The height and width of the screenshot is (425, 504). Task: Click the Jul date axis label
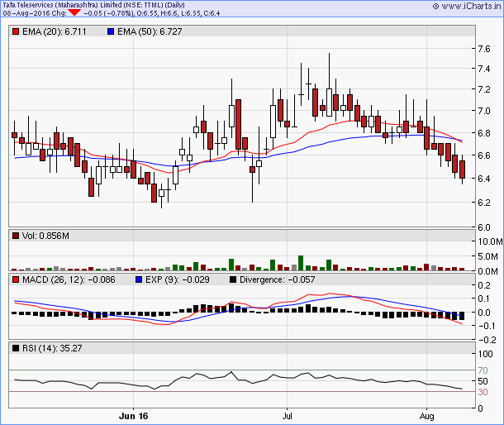coord(287,416)
